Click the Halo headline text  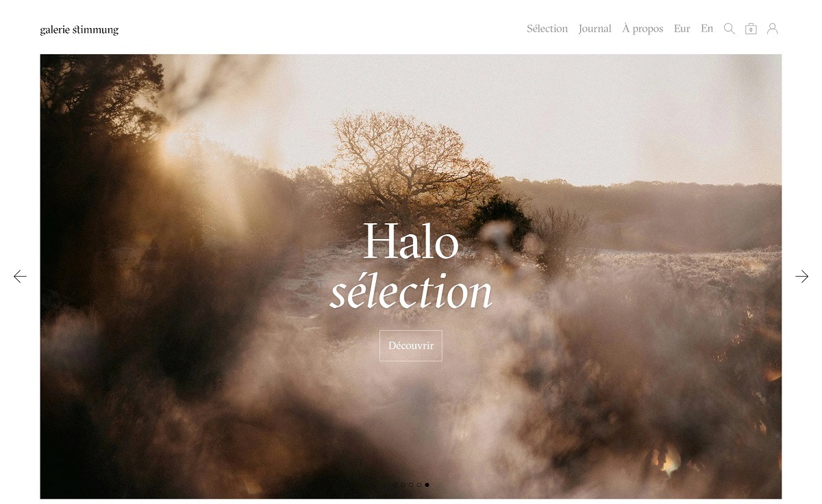tap(411, 241)
